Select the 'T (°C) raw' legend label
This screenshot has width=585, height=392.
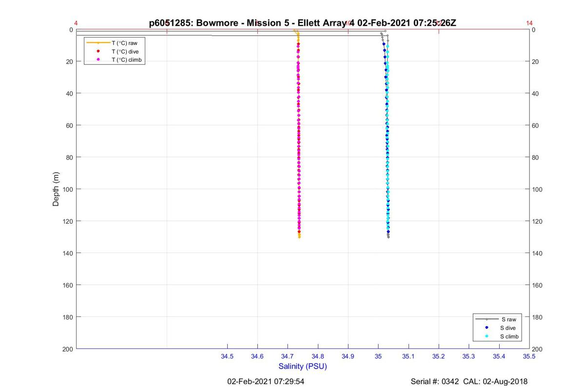click(124, 43)
